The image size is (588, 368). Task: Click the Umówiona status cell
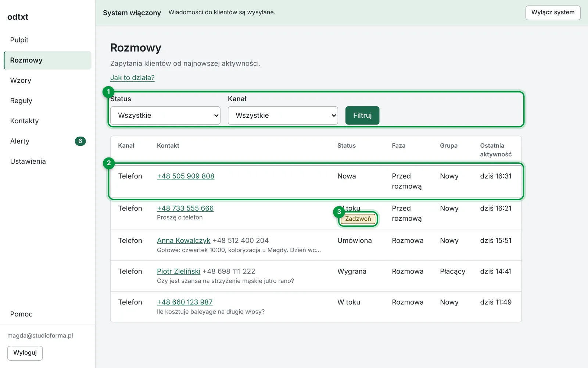click(355, 240)
